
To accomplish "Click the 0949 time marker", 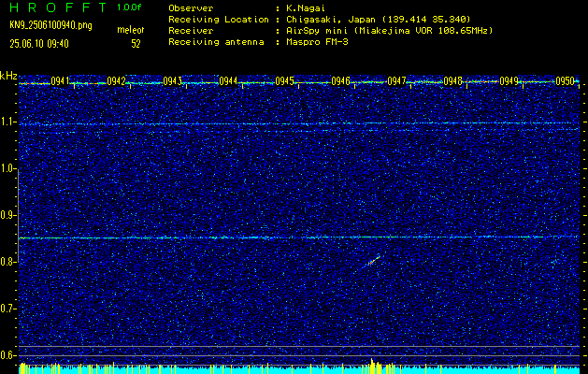I will click(509, 81).
